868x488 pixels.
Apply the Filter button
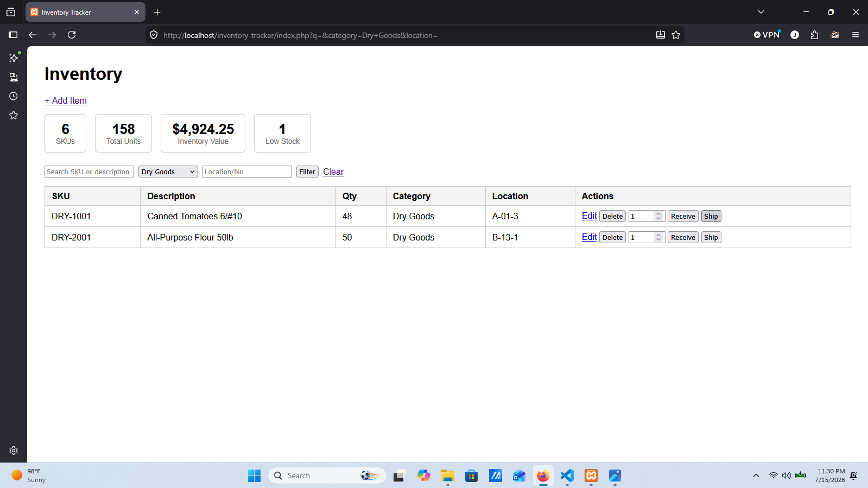point(307,172)
